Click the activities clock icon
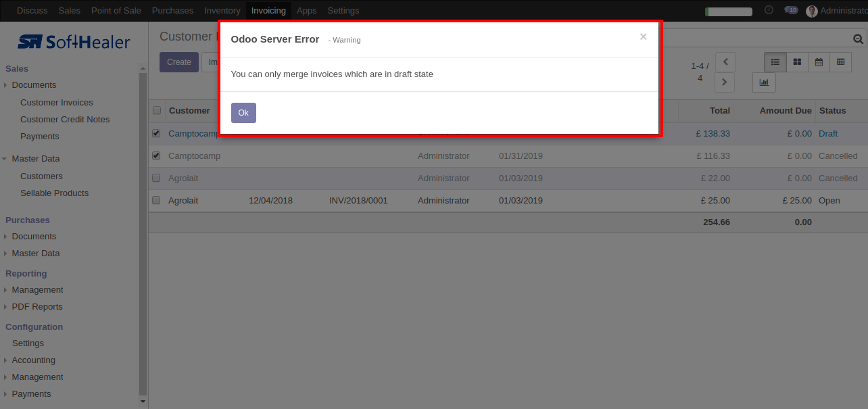The height and width of the screenshot is (409, 868). 769,10
